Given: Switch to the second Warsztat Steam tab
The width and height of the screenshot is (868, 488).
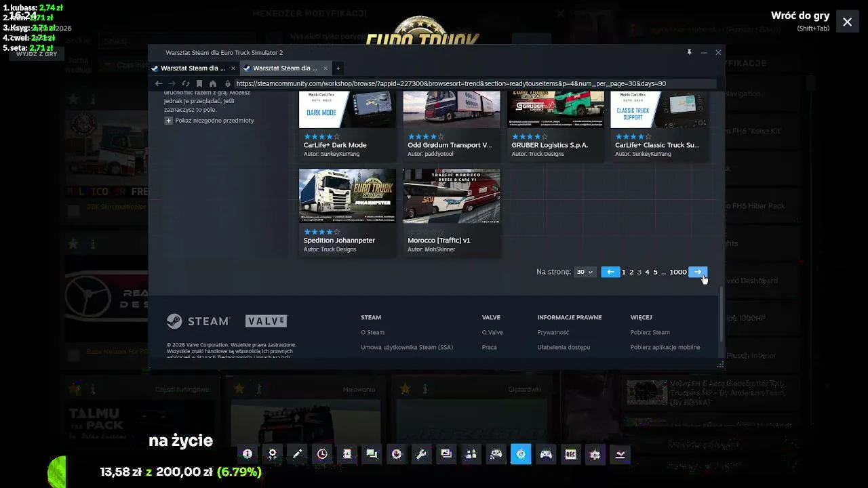Looking at the screenshot, I should click(x=286, y=68).
